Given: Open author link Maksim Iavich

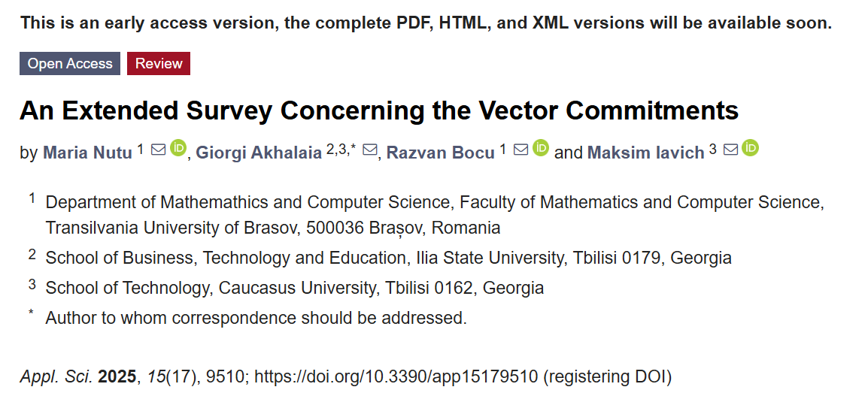Looking at the screenshot, I should [645, 153].
